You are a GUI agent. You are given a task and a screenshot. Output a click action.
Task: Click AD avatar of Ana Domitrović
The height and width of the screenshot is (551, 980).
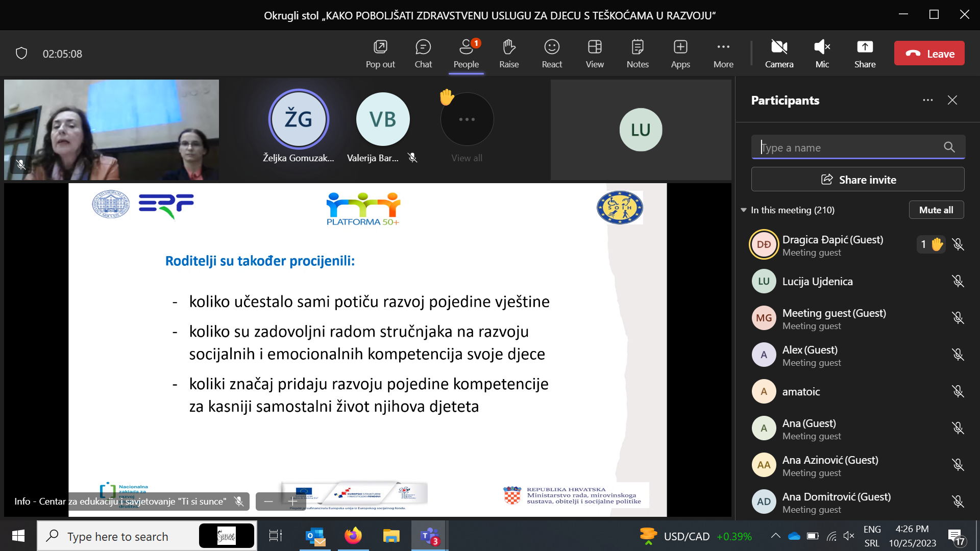coord(764,502)
